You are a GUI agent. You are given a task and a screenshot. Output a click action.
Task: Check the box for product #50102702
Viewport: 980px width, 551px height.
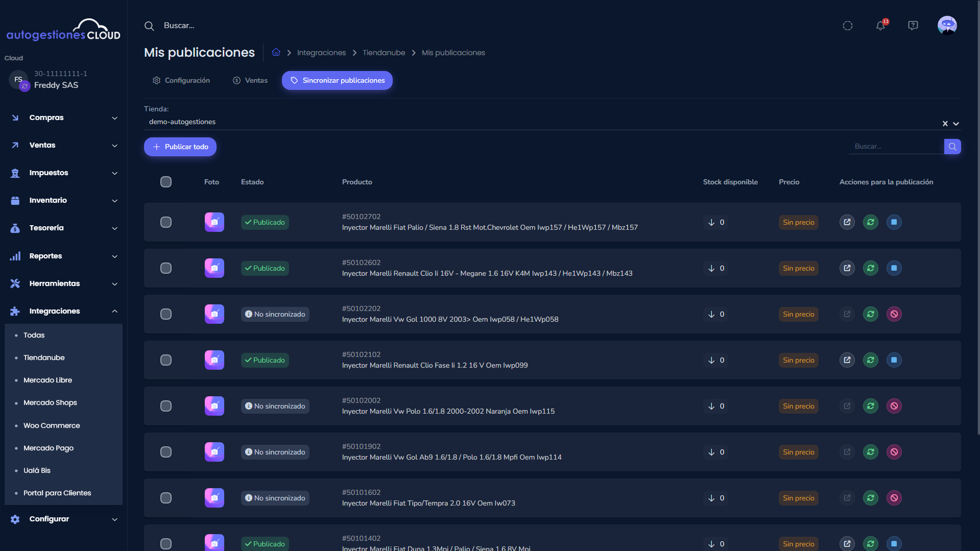(166, 222)
